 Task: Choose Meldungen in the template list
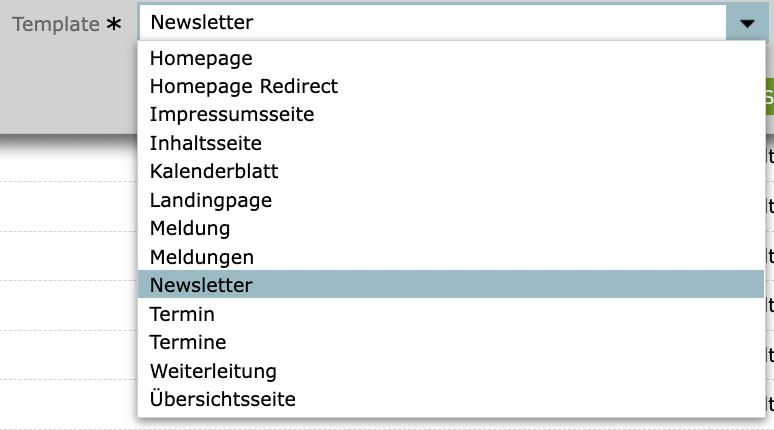click(202, 257)
